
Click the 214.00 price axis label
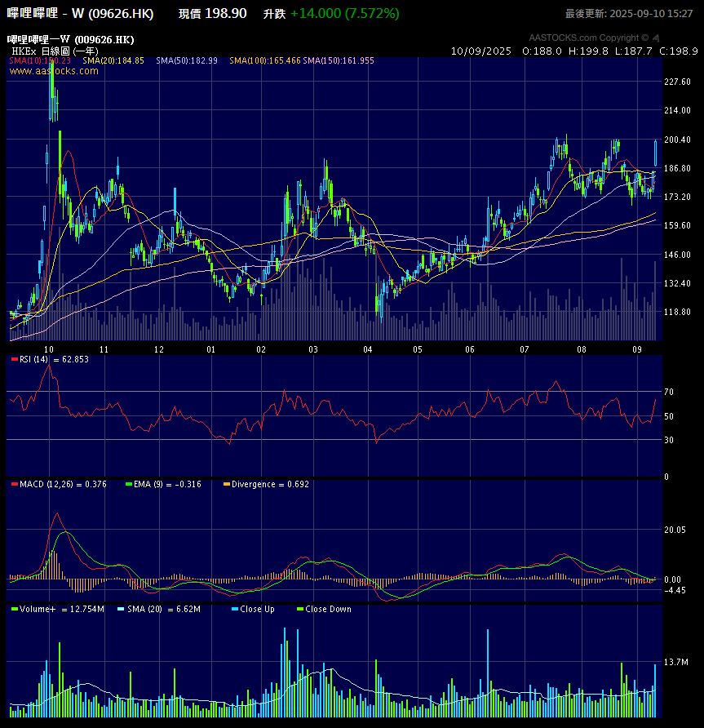click(678, 110)
